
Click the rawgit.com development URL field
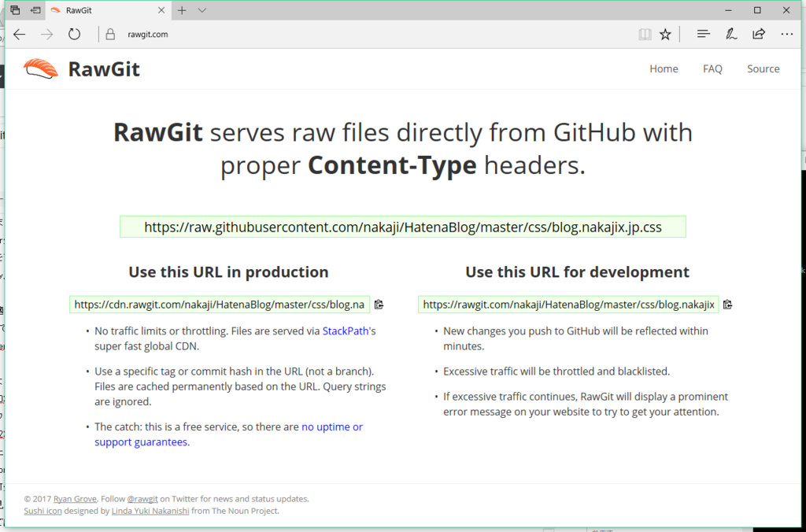point(568,305)
